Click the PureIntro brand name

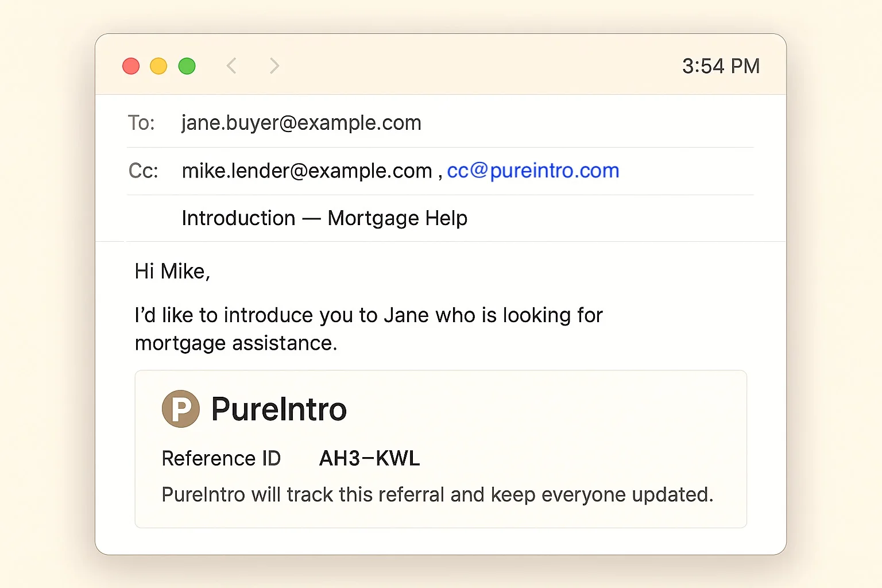click(279, 409)
